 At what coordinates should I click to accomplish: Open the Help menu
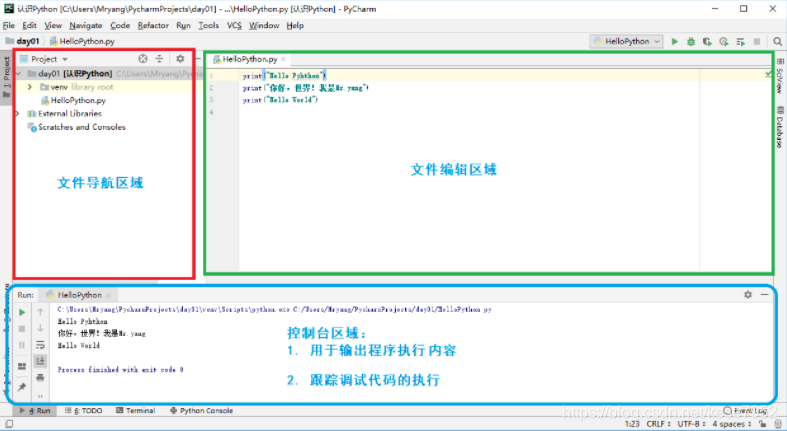[x=295, y=26]
